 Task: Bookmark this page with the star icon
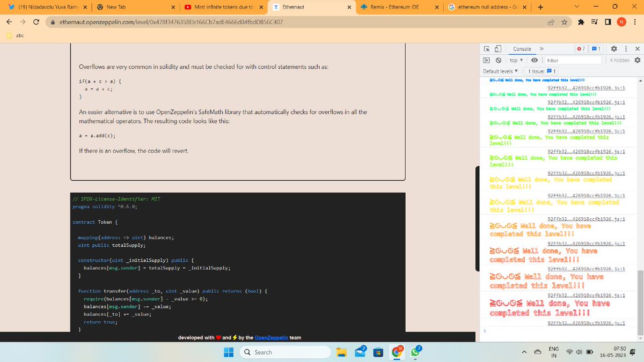(564, 22)
